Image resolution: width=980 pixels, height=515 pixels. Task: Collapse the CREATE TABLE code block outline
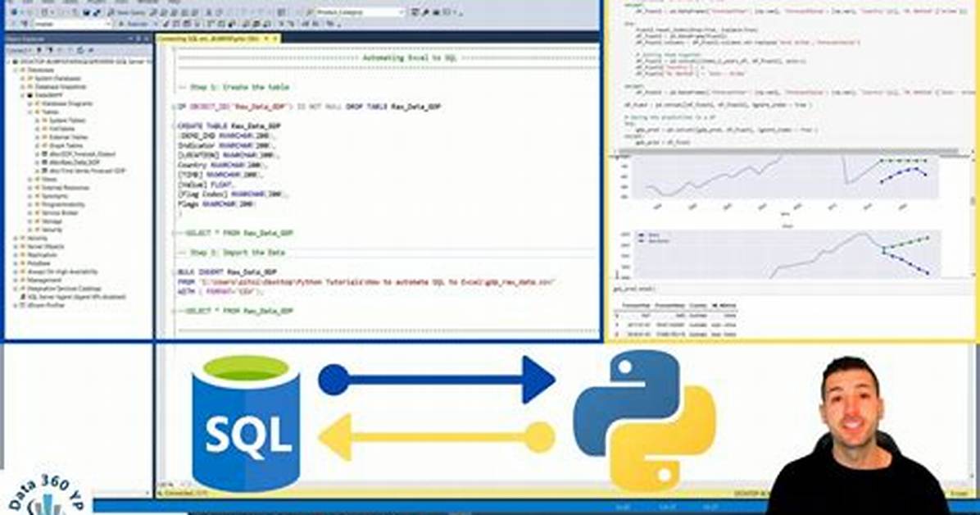(x=175, y=126)
